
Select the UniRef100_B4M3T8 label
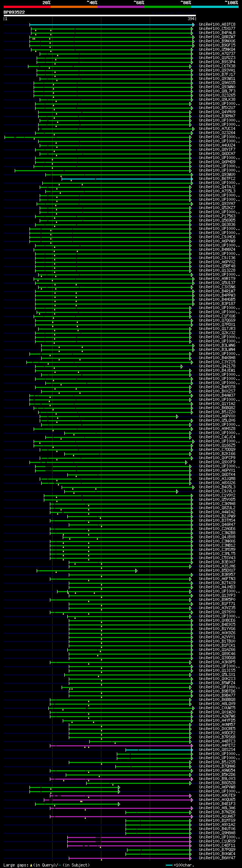(x=217, y=387)
